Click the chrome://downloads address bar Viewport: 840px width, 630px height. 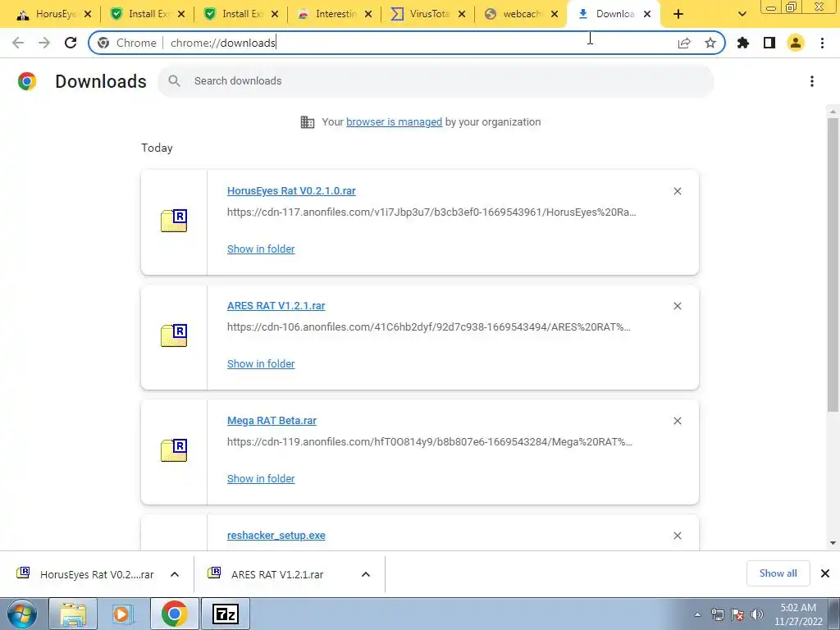(407, 43)
